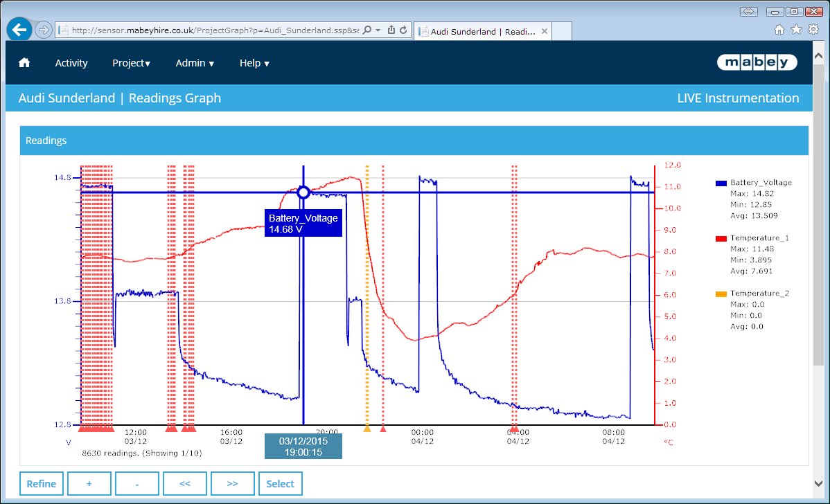
Task: Click the orange triangle marker on time axis
Action: pyautogui.click(x=367, y=428)
